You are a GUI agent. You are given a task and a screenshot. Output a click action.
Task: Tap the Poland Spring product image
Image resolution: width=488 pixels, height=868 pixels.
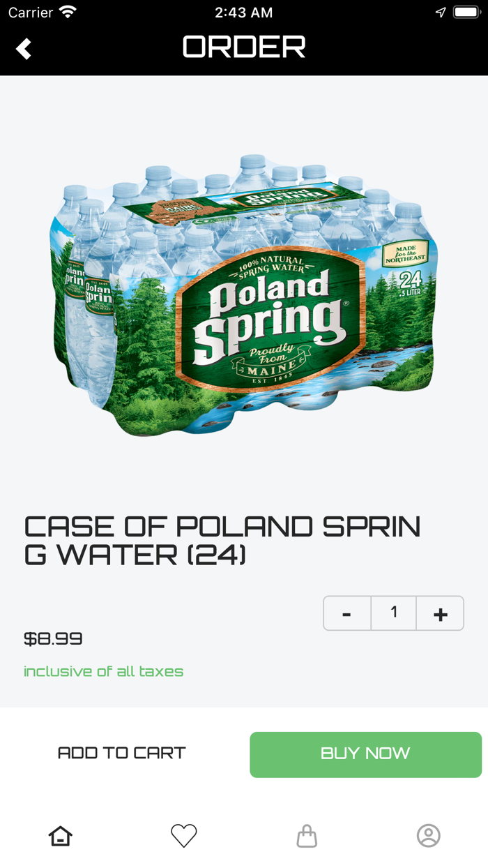(x=244, y=296)
